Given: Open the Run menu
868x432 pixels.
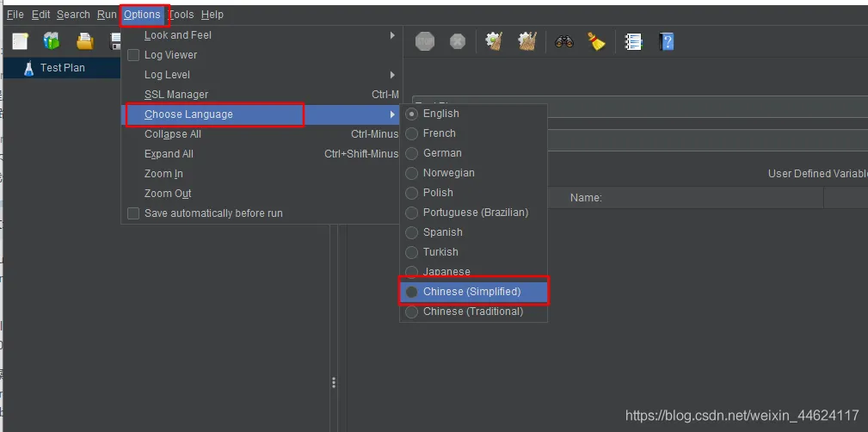Looking at the screenshot, I should (x=107, y=15).
